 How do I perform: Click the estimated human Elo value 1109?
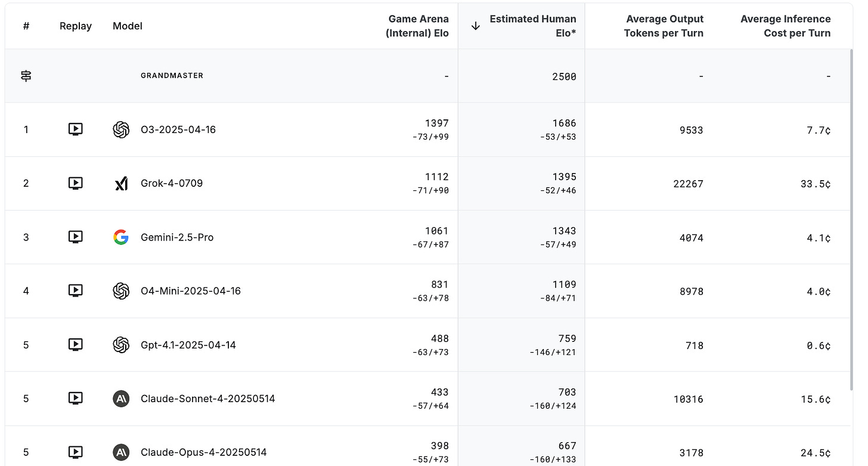pos(564,285)
